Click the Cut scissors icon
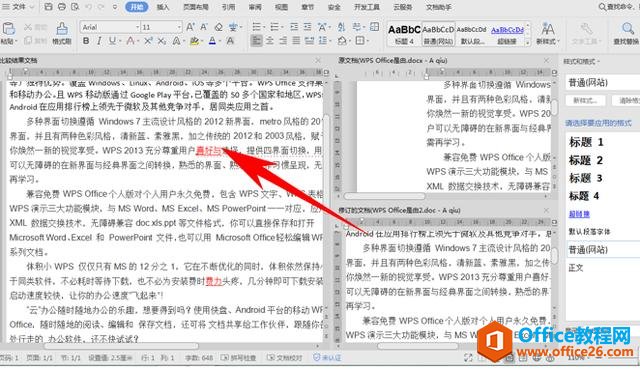This screenshot has height=369, width=640. pyautogui.click(x=28, y=27)
